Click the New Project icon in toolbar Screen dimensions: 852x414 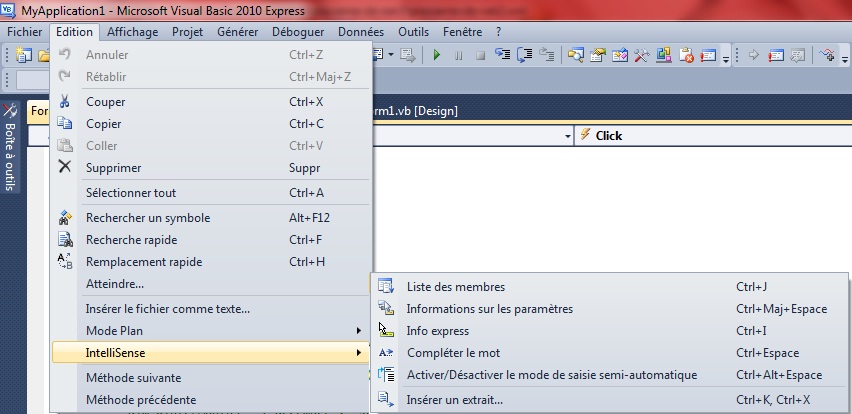tap(23, 55)
